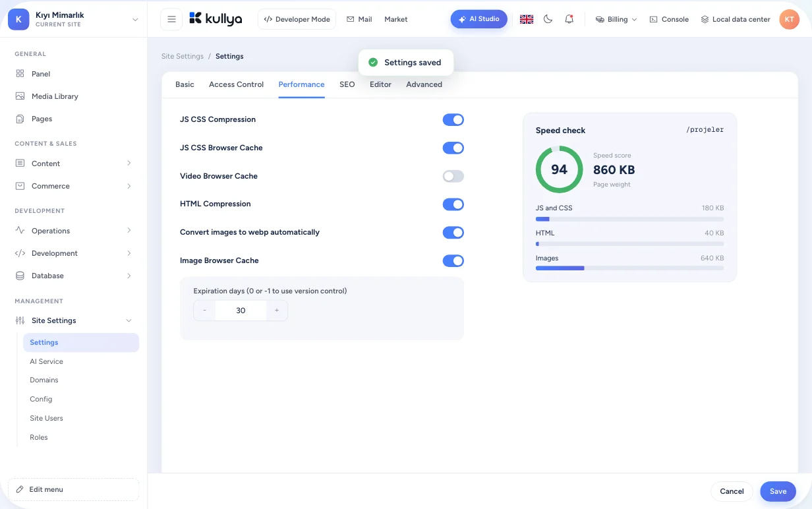This screenshot has width=812, height=509.
Task: Click the Console terminal icon
Action: pos(653,19)
